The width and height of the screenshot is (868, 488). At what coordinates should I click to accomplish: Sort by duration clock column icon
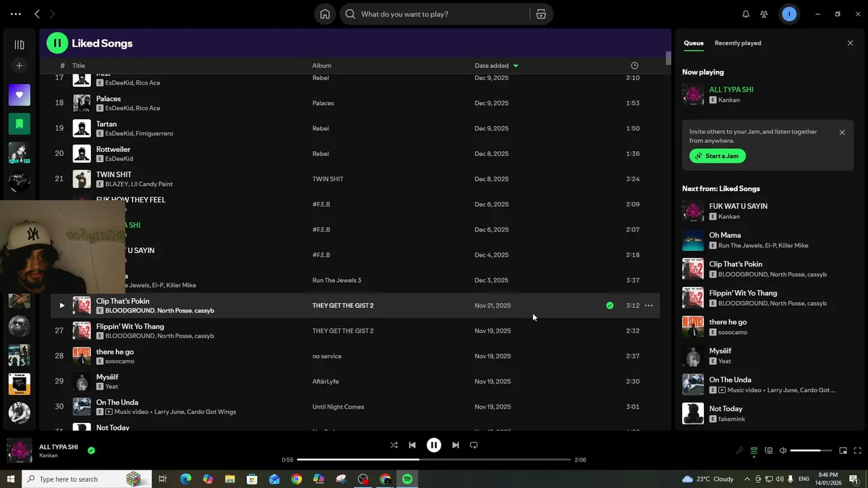(635, 66)
